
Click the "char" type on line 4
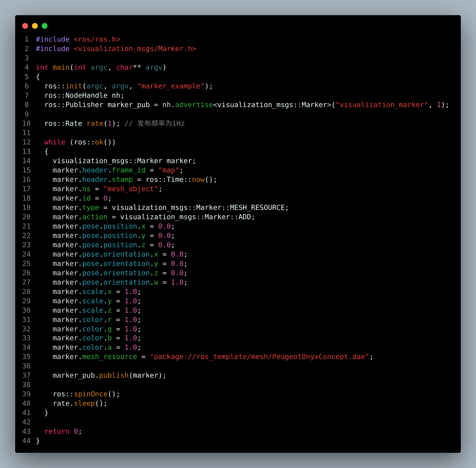click(124, 67)
